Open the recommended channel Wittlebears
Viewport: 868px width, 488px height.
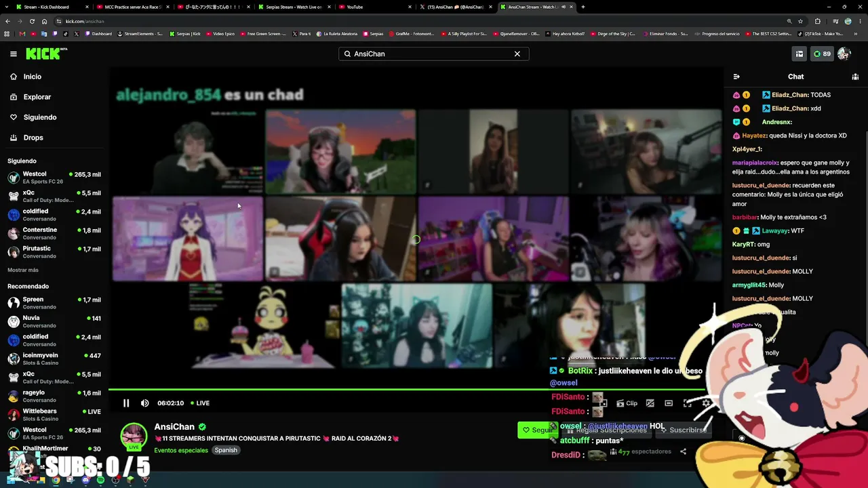[x=54, y=414]
